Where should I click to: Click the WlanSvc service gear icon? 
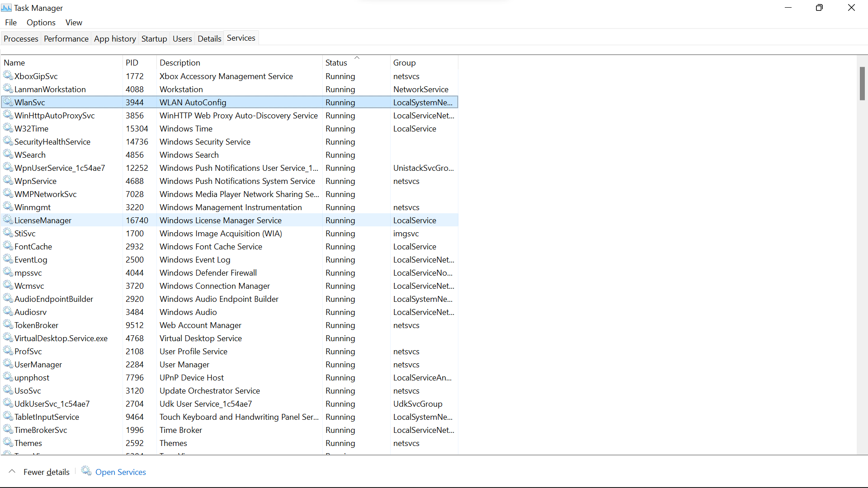(x=8, y=102)
